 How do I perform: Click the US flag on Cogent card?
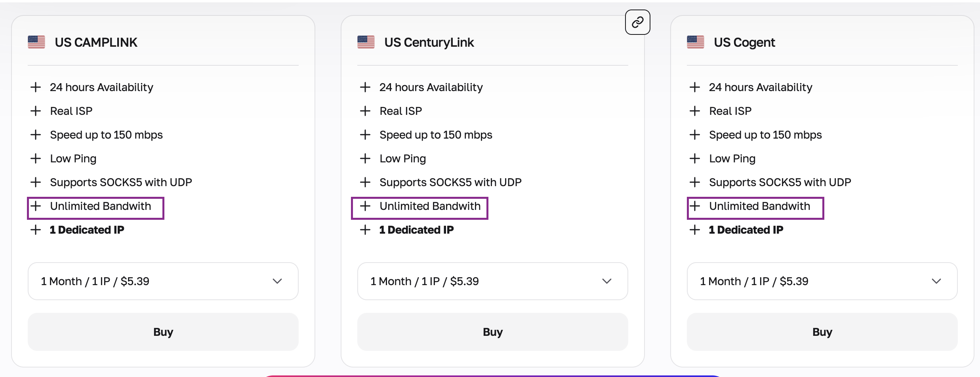pos(695,42)
